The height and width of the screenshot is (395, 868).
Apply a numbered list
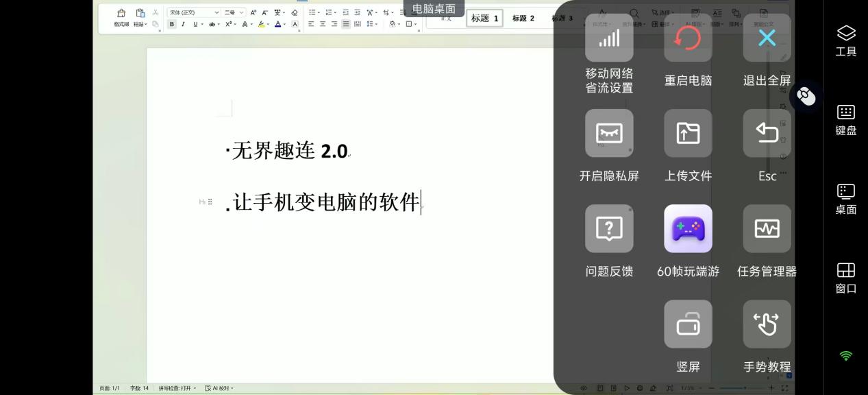point(328,12)
